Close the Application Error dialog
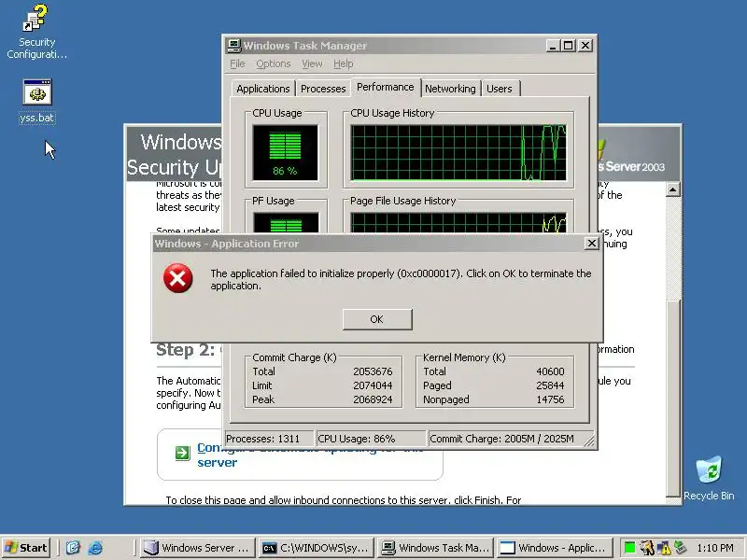747x560 pixels. point(591,244)
